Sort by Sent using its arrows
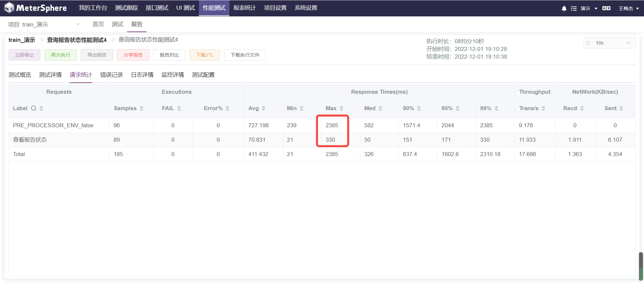Viewport: 644px width, 286px height. point(621,108)
